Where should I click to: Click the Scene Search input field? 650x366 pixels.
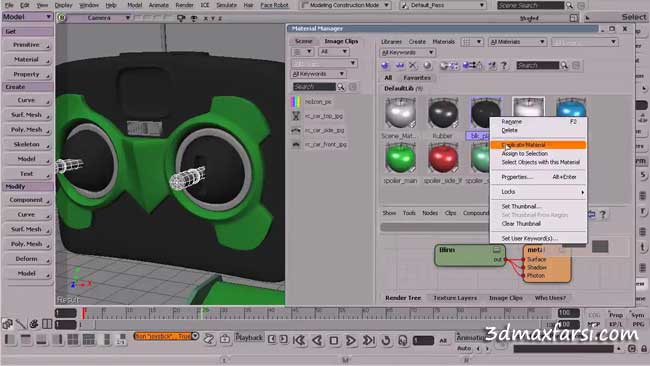click(x=531, y=5)
